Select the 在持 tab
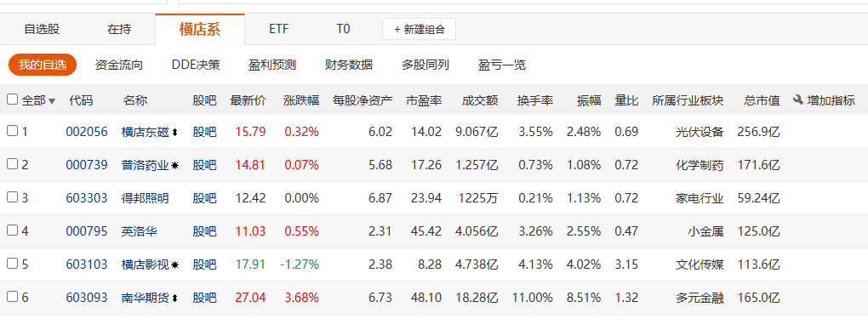The width and height of the screenshot is (868, 330). click(119, 29)
